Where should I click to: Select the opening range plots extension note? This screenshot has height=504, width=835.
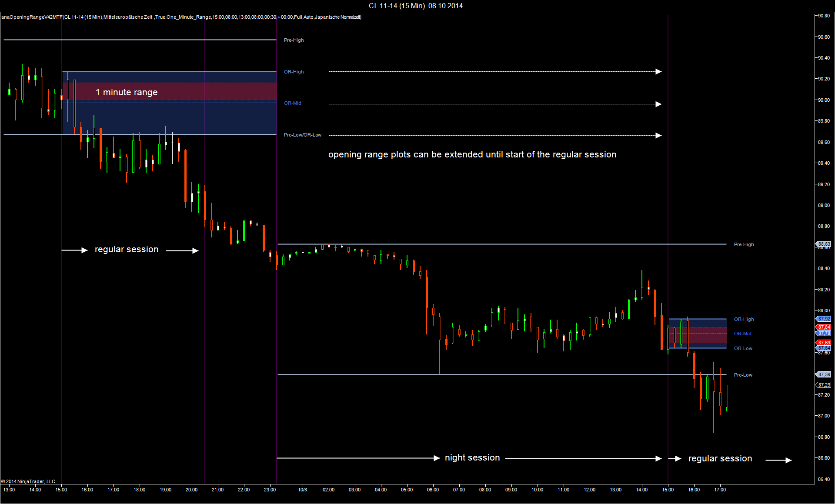[x=472, y=154]
